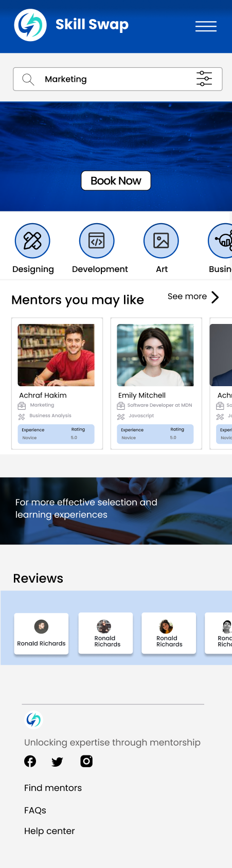Select the Designing category icon
This screenshot has height=868, width=232.
coord(32,241)
